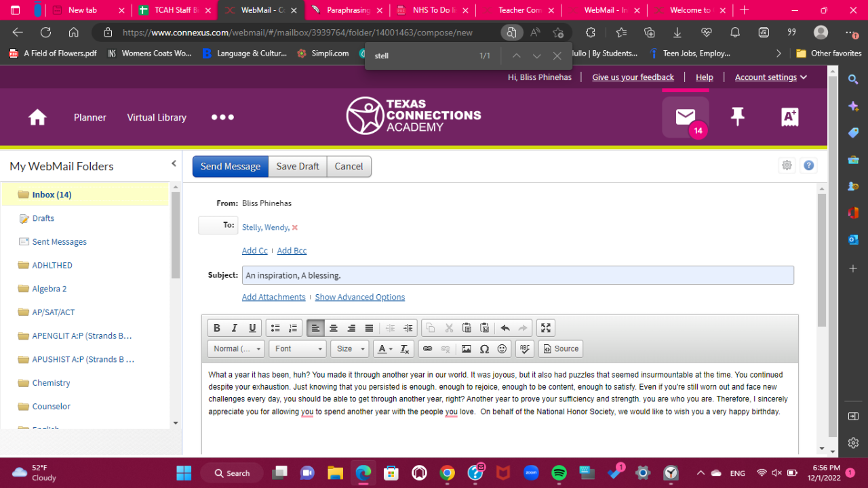Image resolution: width=868 pixels, height=488 pixels.
Task: Open the Algebra 2 folder
Action: tap(50, 289)
